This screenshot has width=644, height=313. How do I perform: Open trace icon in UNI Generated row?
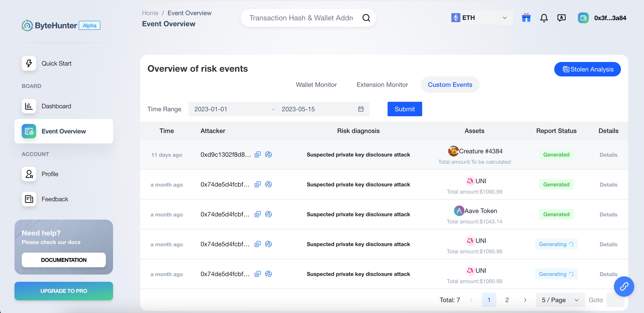tap(268, 185)
